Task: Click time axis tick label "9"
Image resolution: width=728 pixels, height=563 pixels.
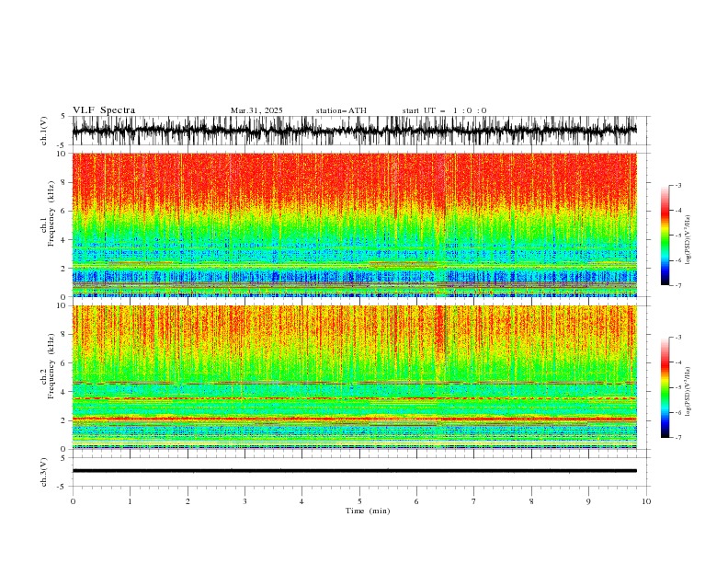Action: pyautogui.click(x=588, y=501)
